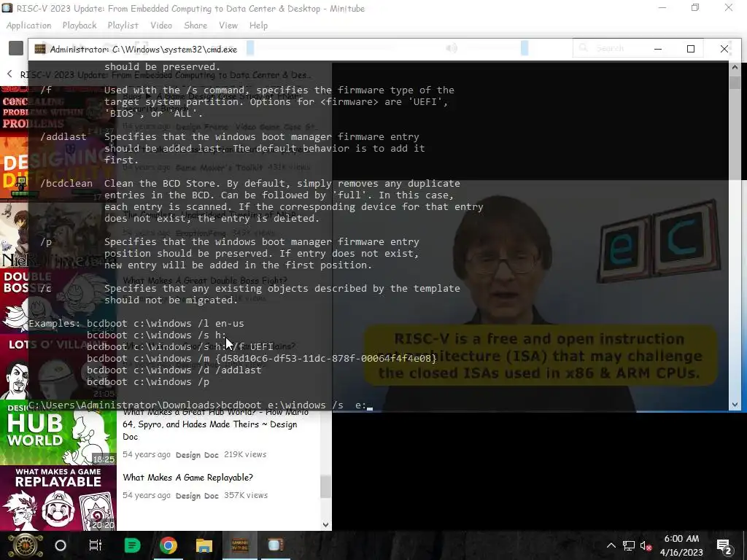The width and height of the screenshot is (747, 560).
Task: Click example line 'bcdboot c:\windows /l en-us'
Action: point(166,323)
